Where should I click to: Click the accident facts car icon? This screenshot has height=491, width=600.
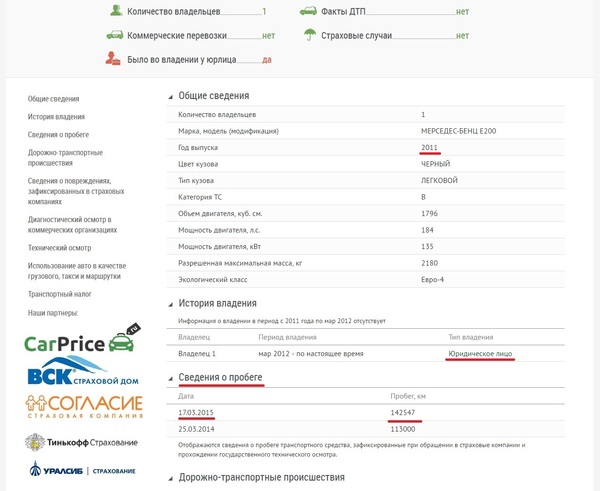(x=308, y=11)
